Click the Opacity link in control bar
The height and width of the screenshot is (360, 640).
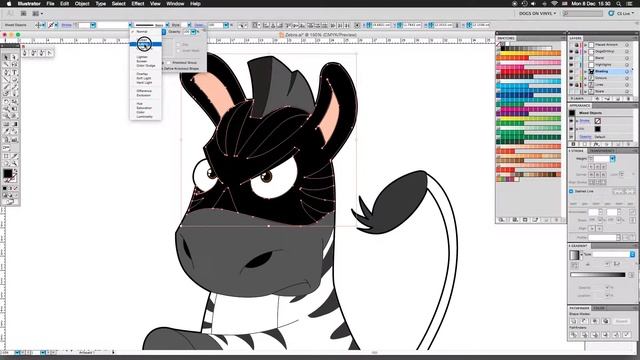pos(199,25)
